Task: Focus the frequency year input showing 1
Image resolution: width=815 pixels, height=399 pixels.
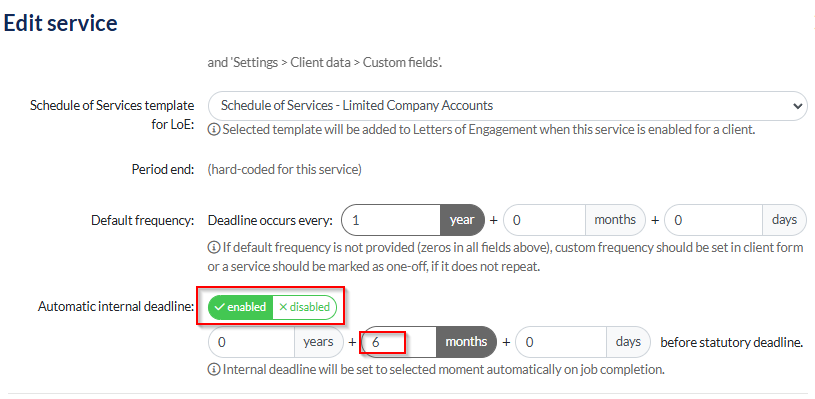Action: click(x=391, y=220)
